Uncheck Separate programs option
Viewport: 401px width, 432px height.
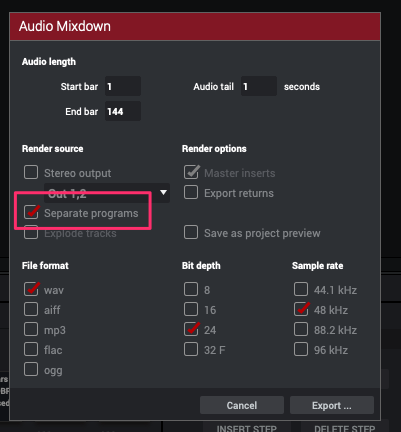(x=31, y=213)
